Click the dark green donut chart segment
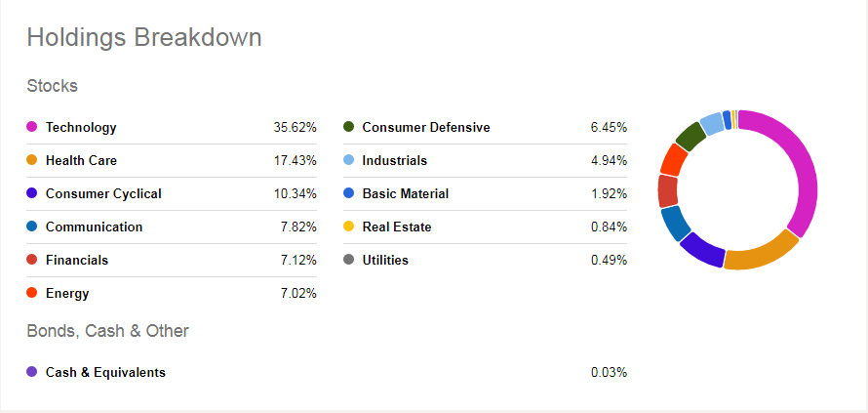 tap(690, 136)
